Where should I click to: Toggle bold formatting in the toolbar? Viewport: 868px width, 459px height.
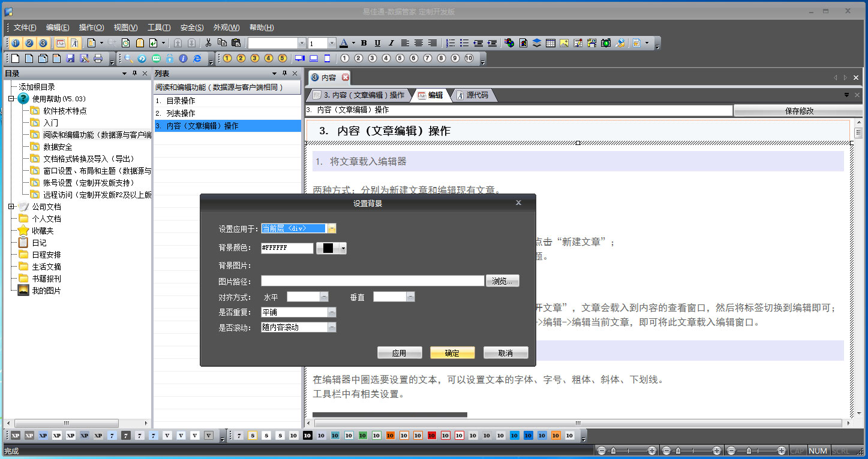363,43
